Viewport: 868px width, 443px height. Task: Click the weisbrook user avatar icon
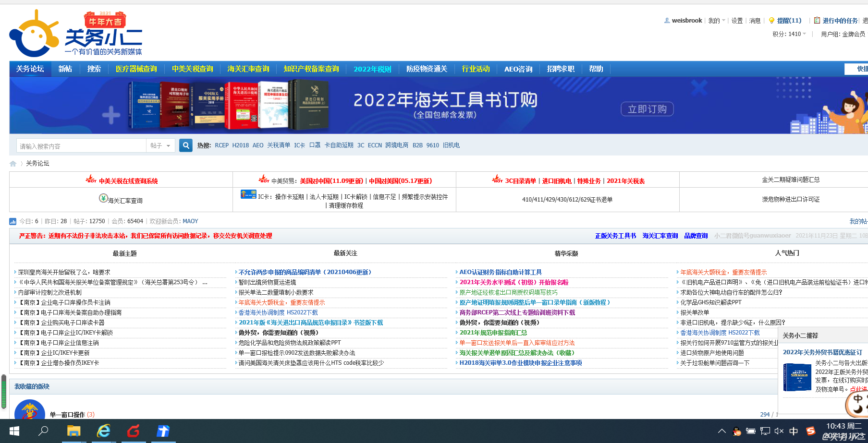pos(667,21)
